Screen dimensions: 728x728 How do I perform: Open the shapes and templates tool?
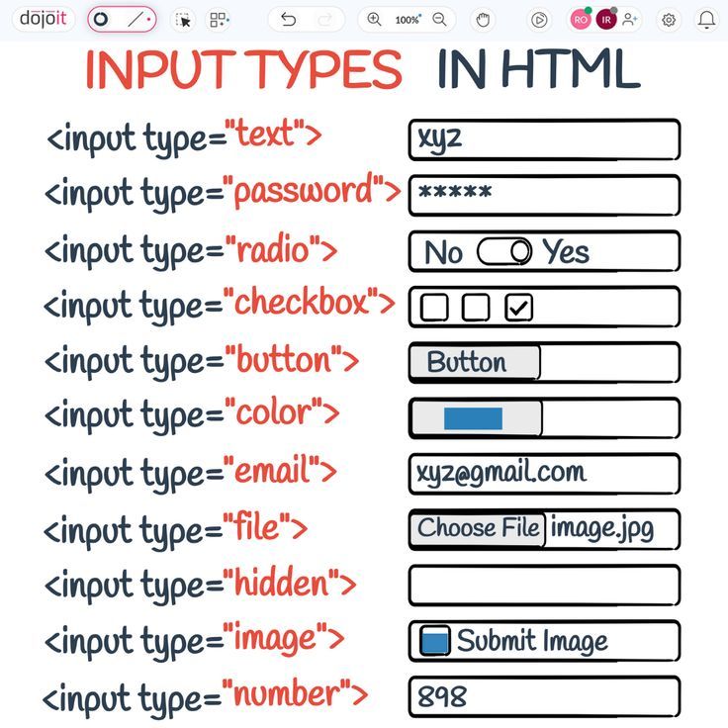(x=219, y=20)
